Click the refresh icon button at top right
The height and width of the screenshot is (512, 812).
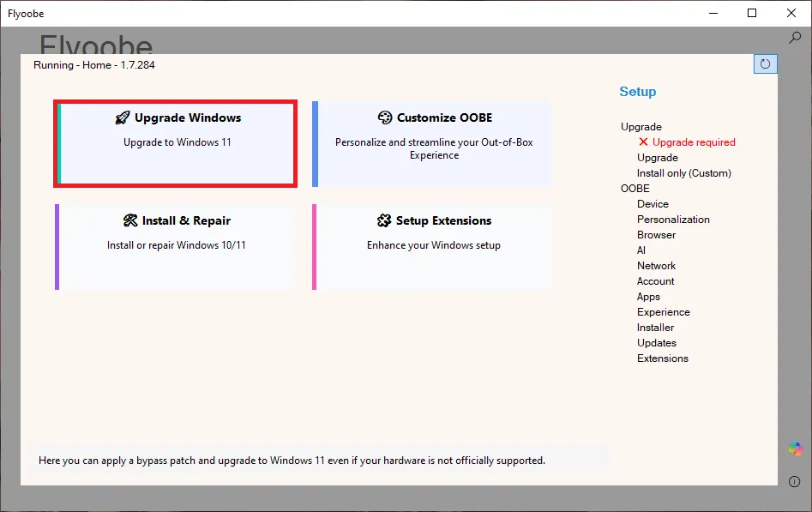(x=766, y=63)
